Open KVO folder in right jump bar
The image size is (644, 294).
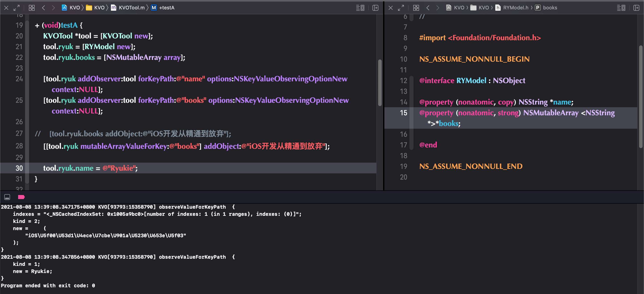[479, 8]
